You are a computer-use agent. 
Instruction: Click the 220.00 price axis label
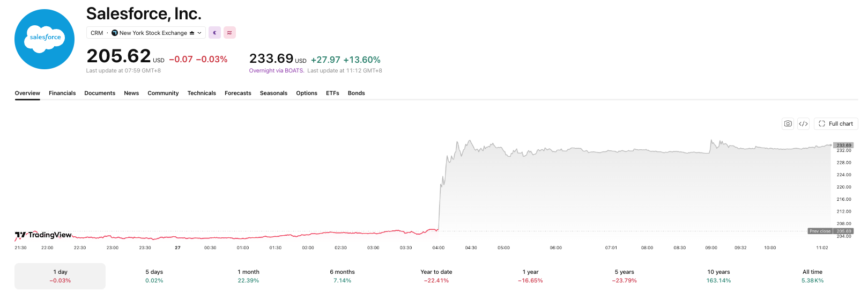click(x=844, y=187)
